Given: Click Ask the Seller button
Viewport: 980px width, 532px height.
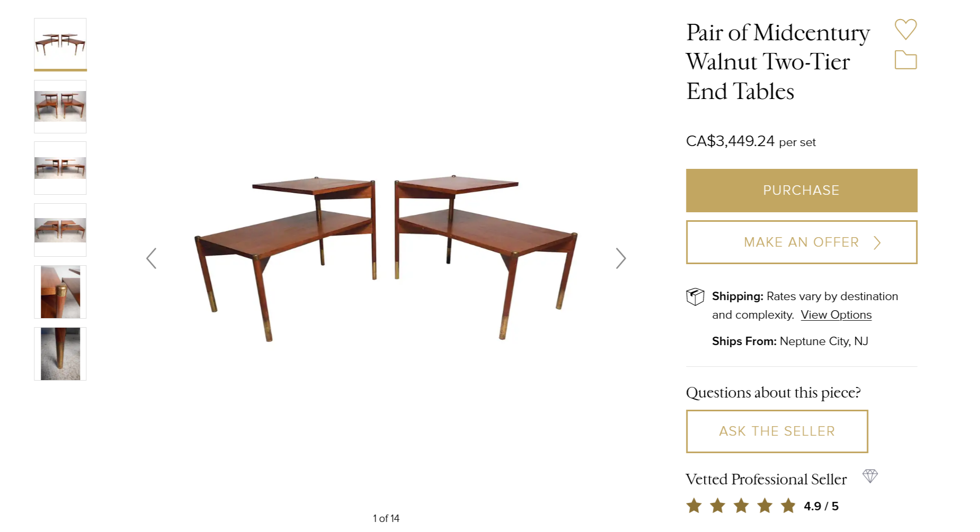Looking at the screenshot, I should coord(777,431).
